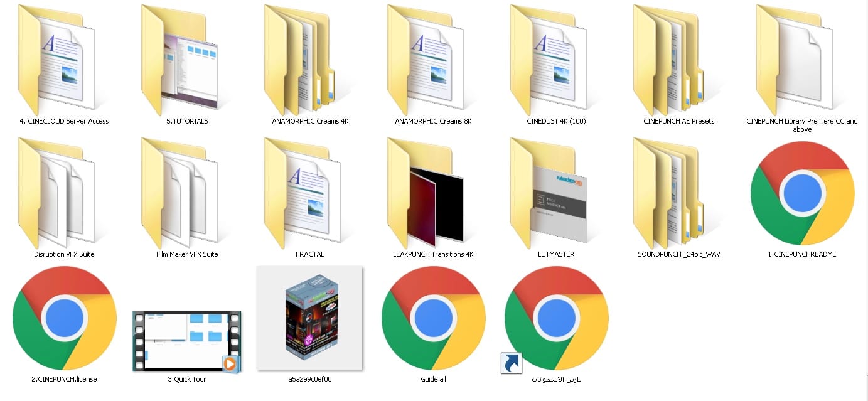Select the 3.Quick Tour video thumbnail

click(187, 342)
